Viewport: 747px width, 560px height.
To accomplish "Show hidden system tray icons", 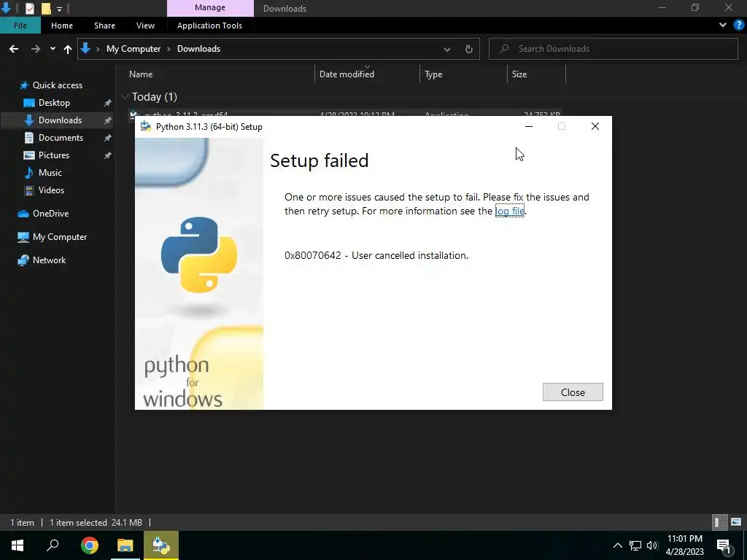I will pyautogui.click(x=617, y=545).
